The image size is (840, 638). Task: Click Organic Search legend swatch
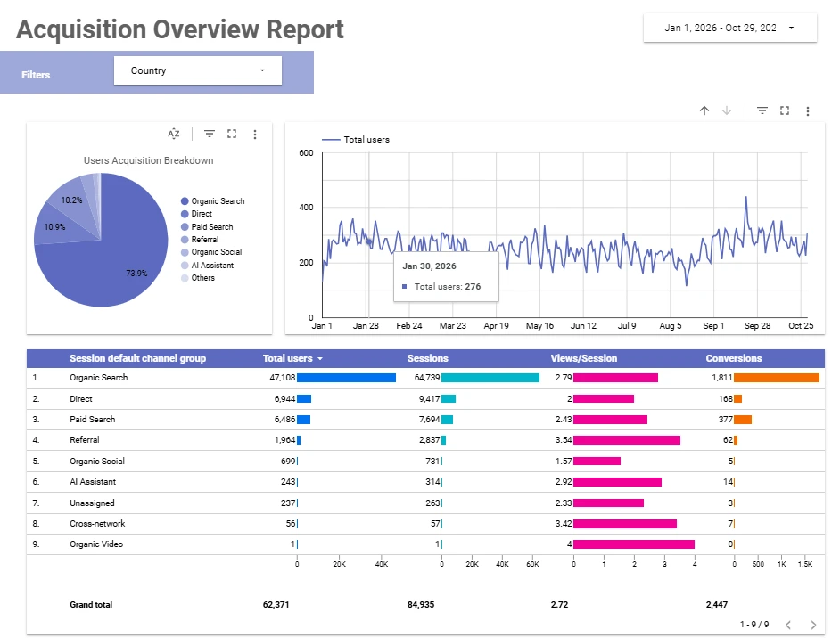(185, 201)
